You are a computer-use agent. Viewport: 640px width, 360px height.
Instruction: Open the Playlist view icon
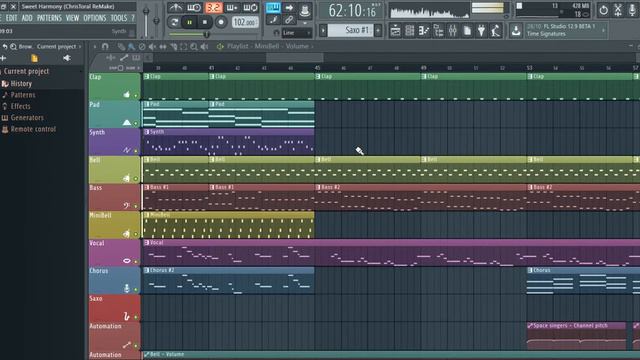pyautogui.click(x=395, y=31)
